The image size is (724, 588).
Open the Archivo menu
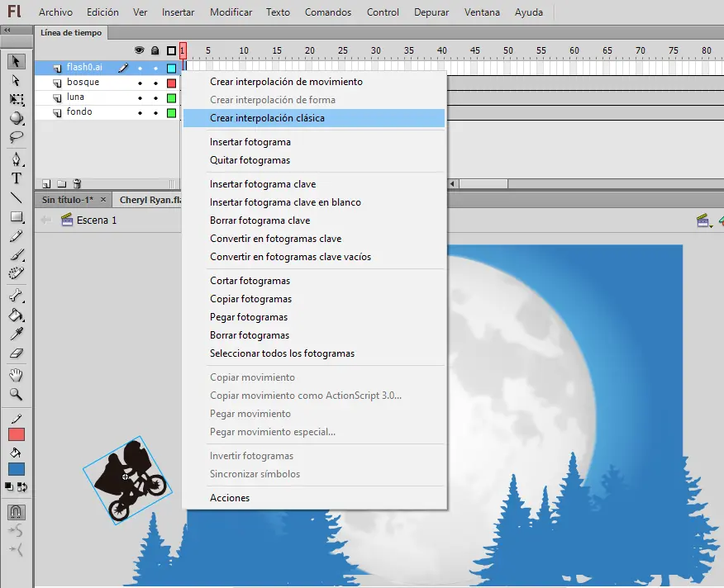coord(56,12)
